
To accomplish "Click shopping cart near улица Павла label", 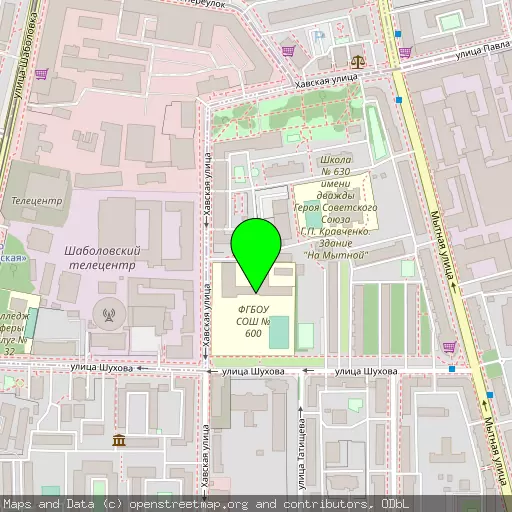I will tap(405, 52).
